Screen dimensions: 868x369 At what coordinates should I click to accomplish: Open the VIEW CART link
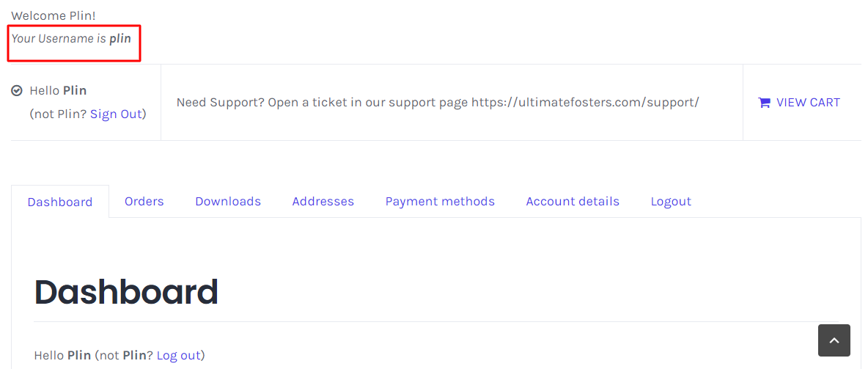[808, 103]
